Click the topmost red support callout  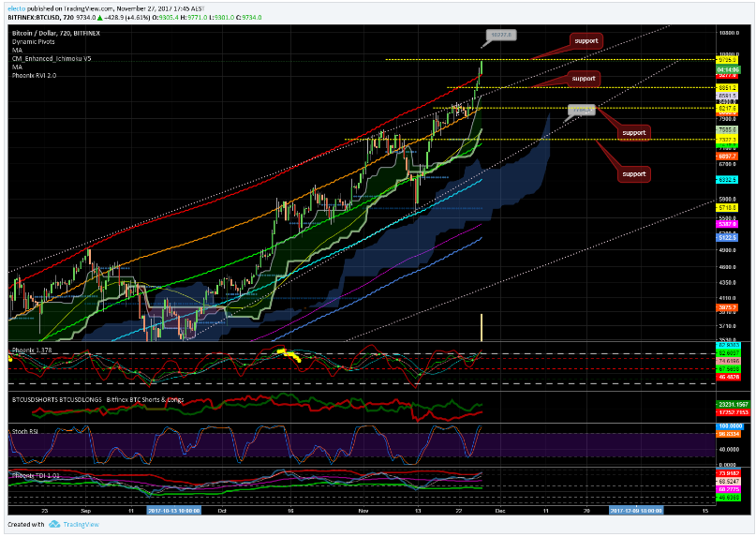click(x=586, y=41)
